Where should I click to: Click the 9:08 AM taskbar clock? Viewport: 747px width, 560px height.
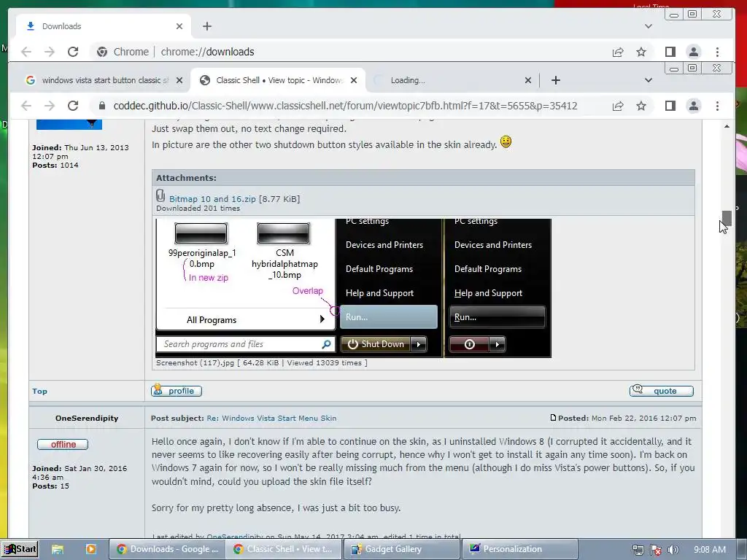click(709, 550)
